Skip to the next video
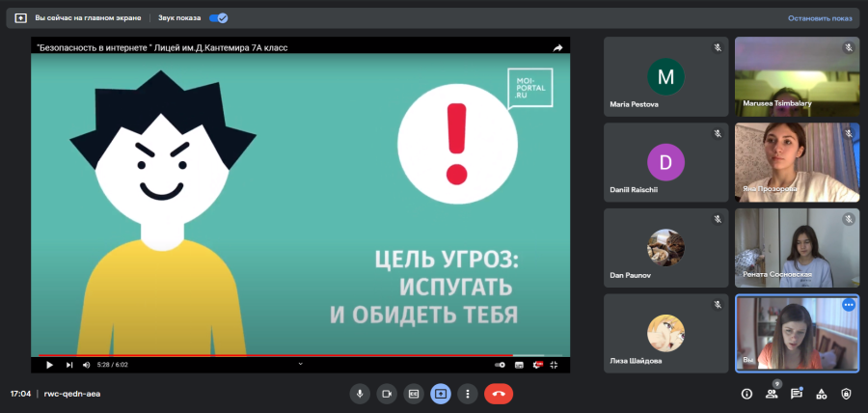The height and width of the screenshot is (413, 868). click(x=69, y=365)
